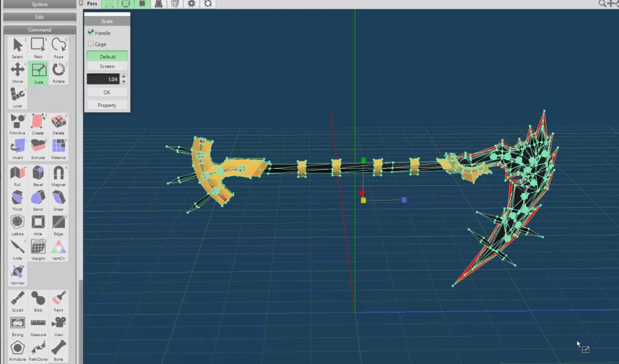
Task: Open the Lattice deform tool
Action: 17,225
